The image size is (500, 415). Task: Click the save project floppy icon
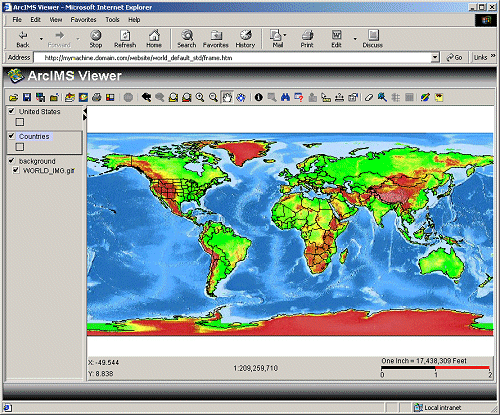click(x=27, y=98)
